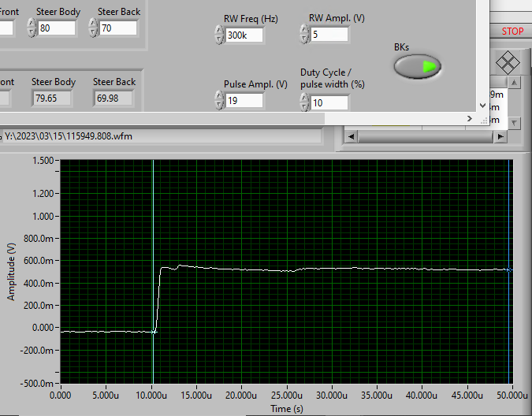Viewport: 532px width, 416px height.
Task: Click the Amplitude (V) axis title
Action: pos(11,272)
